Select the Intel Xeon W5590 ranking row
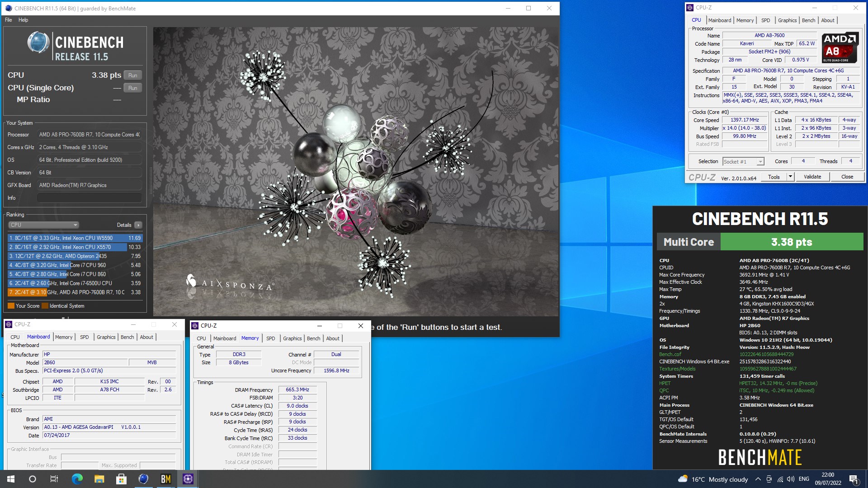The image size is (868, 488). point(75,238)
